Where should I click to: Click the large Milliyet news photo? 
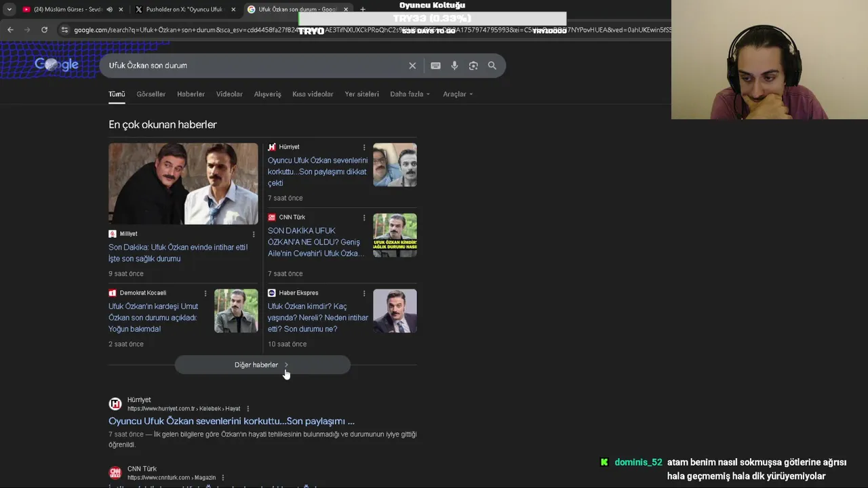pos(183,184)
